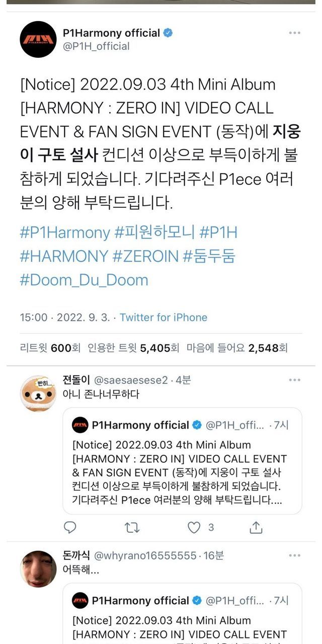Open 돈까식's profile picture
The height and width of the screenshot is (644, 322).
(38, 569)
